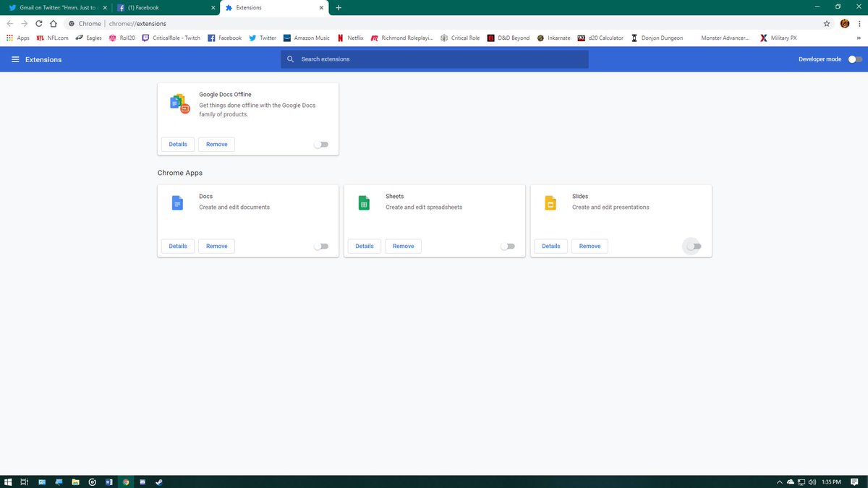Enable the Docs Chrome app
868x488 pixels.
pos(321,247)
